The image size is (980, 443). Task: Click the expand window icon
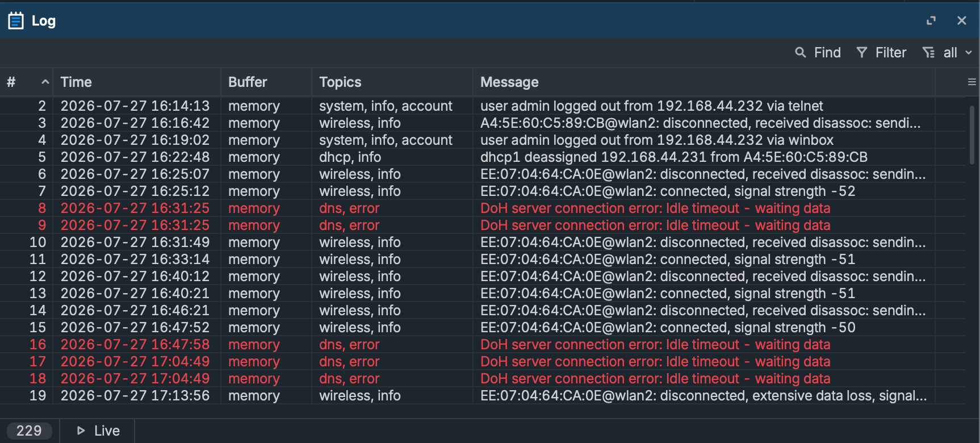[x=931, y=21]
